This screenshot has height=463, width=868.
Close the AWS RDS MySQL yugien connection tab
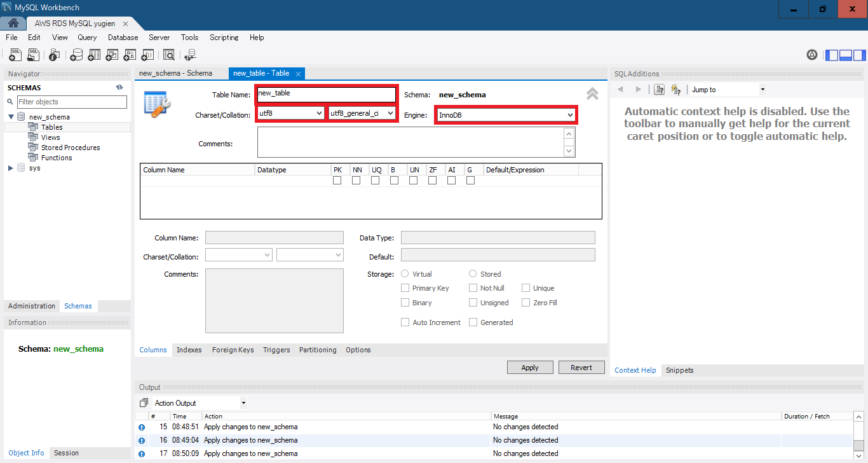125,24
